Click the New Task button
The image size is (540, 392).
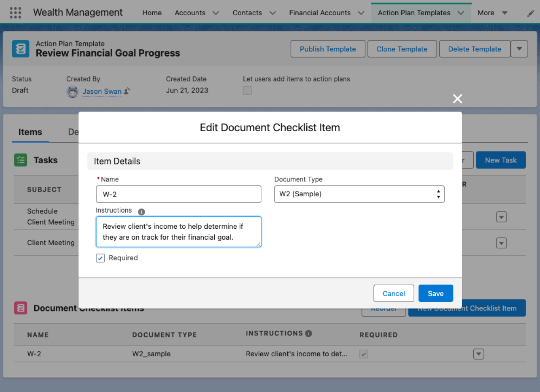pos(501,160)
